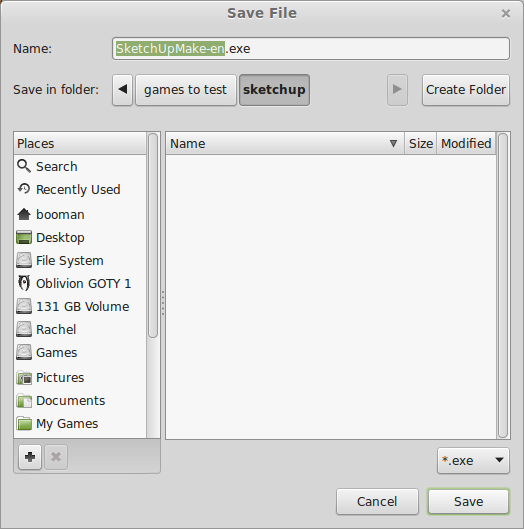The height and width of the screenshot is (529, 524).
Task: Sort files by Modified column
Action: click(x=466, y=143)
